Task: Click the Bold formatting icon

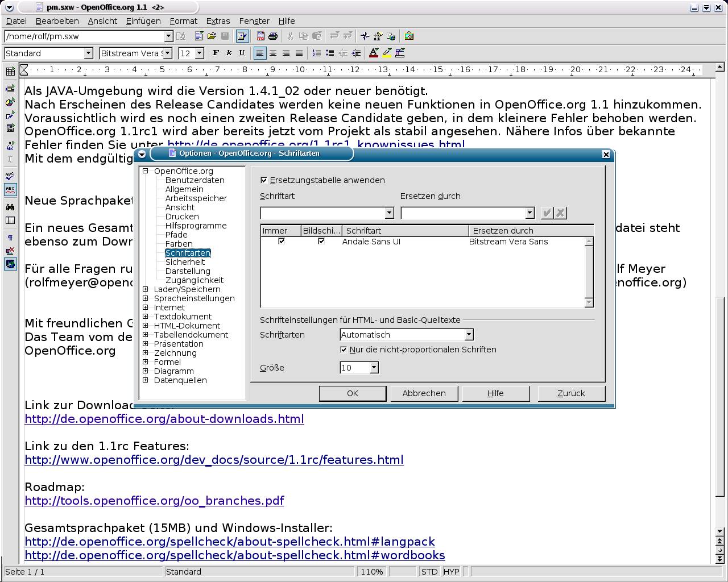Action: click(x=216, y=53)
